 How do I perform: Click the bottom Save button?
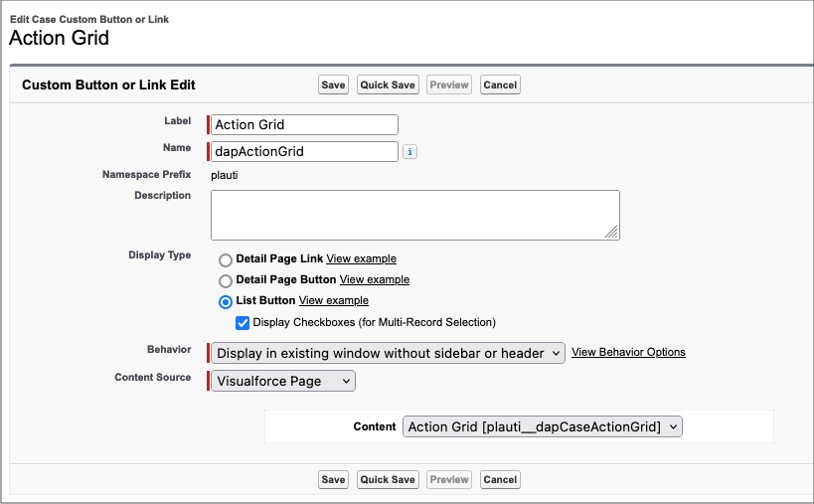333,479
